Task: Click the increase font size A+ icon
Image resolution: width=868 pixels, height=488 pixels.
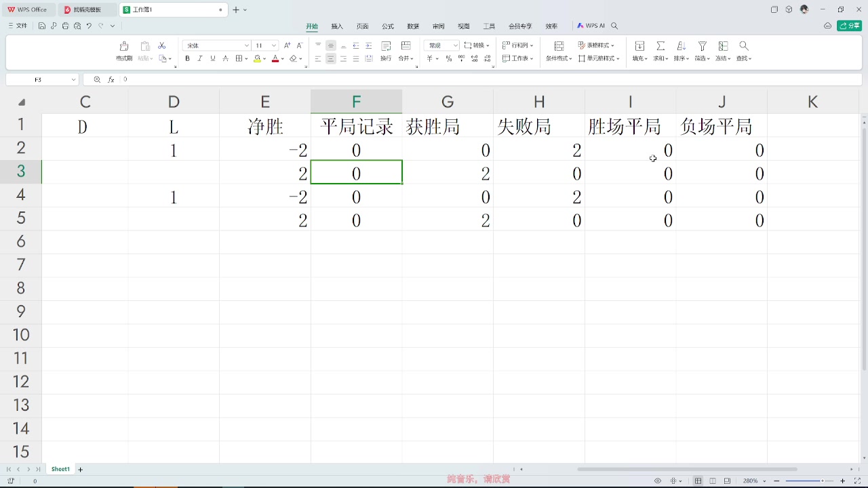Action: (x=288, y=45)
